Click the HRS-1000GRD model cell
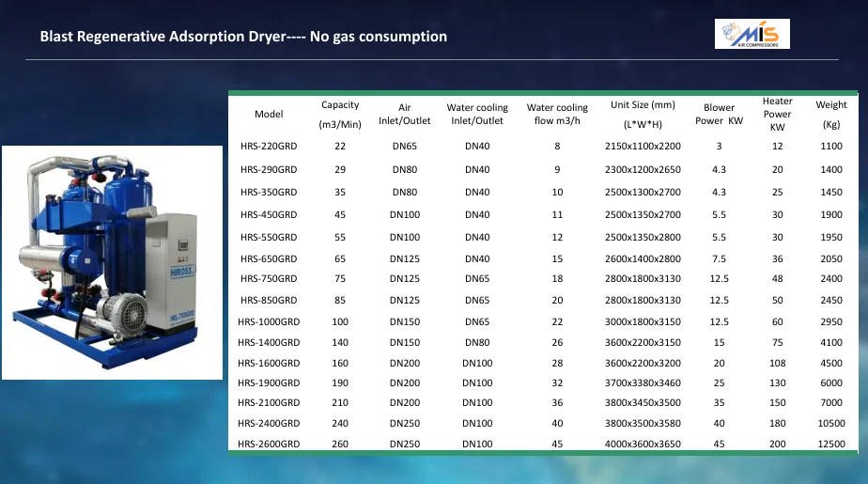 tap(269, 322)
